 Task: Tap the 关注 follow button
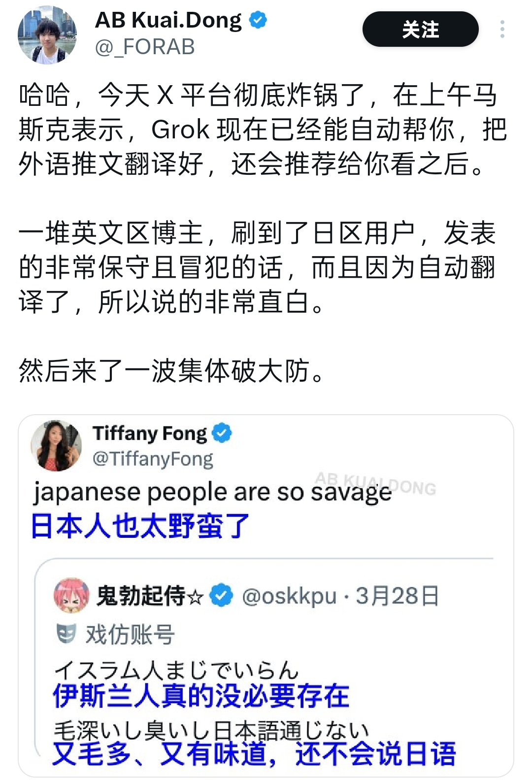(x=420, y=30)
